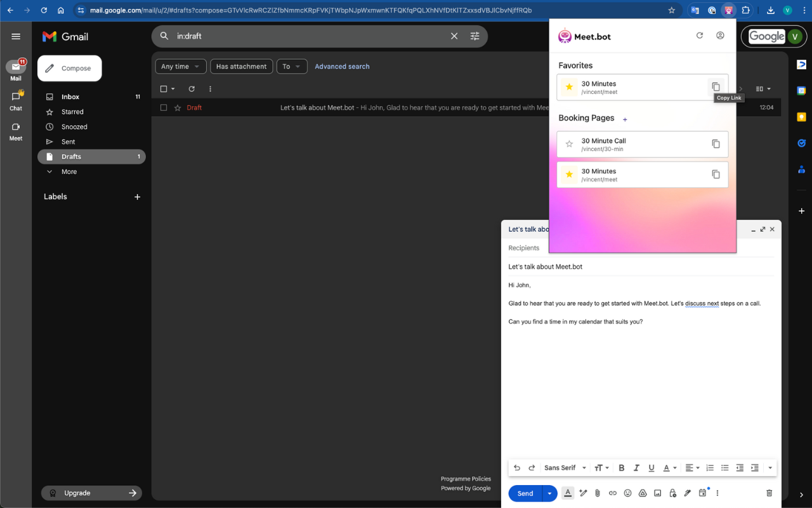Star the 30 Minute Call booking page
Viewport: 812px width, 508px height.
569,144
